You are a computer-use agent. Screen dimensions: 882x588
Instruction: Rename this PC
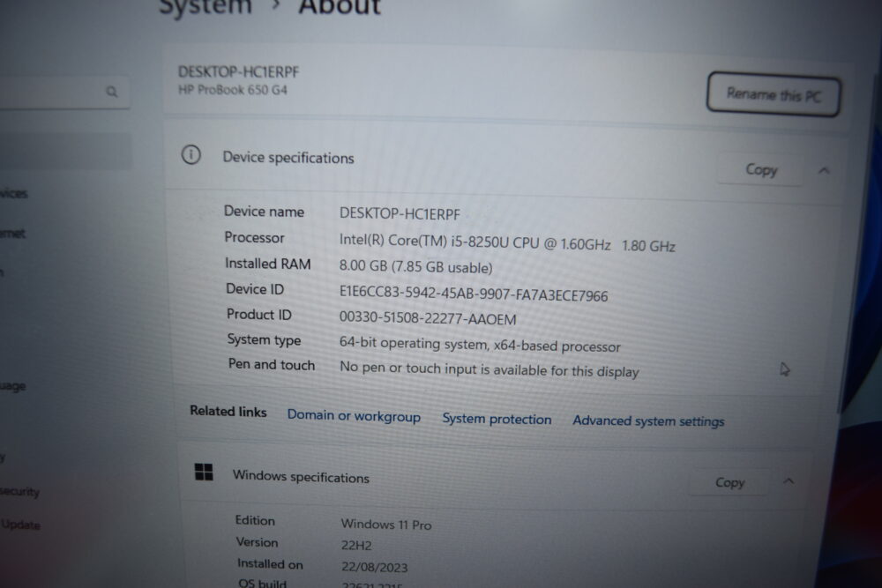[x=774, y=94]
